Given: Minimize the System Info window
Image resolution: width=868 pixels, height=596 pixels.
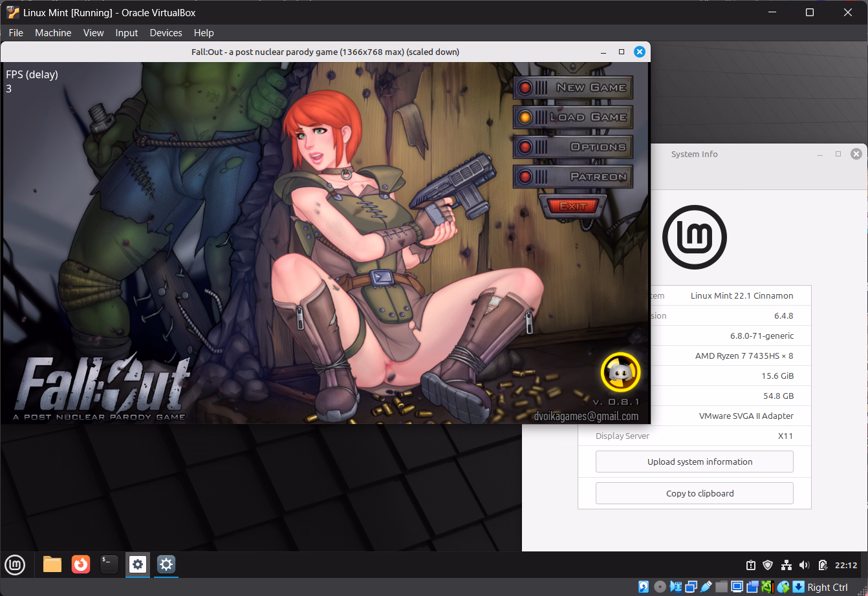Looking at the screenshot, I should 820,154.
